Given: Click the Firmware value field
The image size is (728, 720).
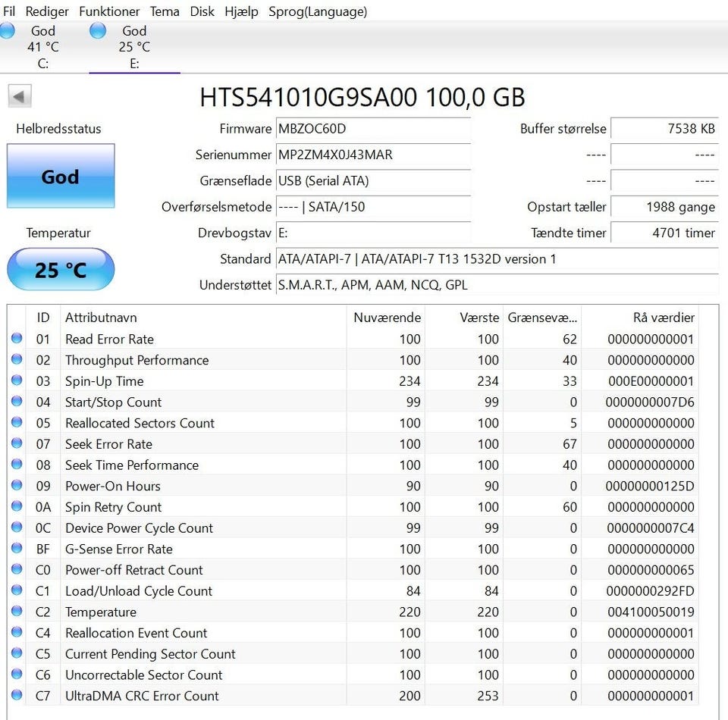Looking at the screenshot, I should (372, 129).
